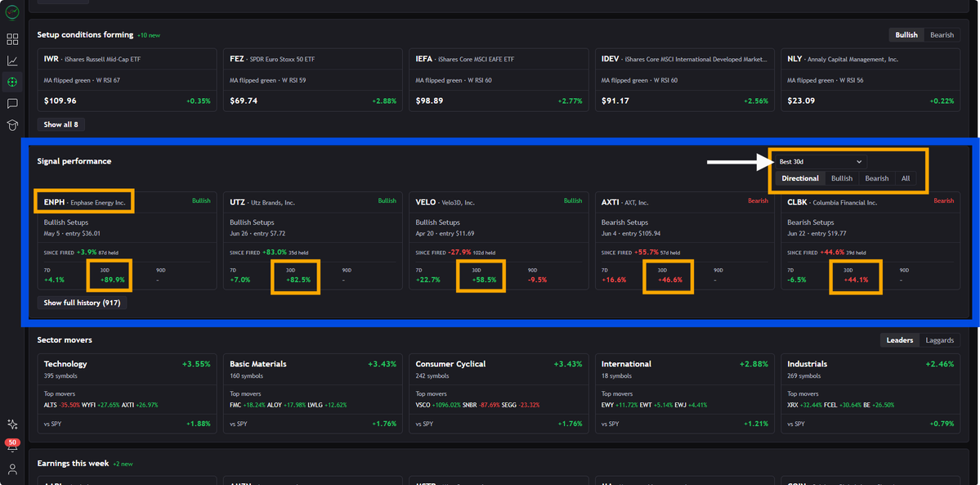
Task: Open the FEZ SPDR Euro Stoxx 50 card
Action: point(313,80)
